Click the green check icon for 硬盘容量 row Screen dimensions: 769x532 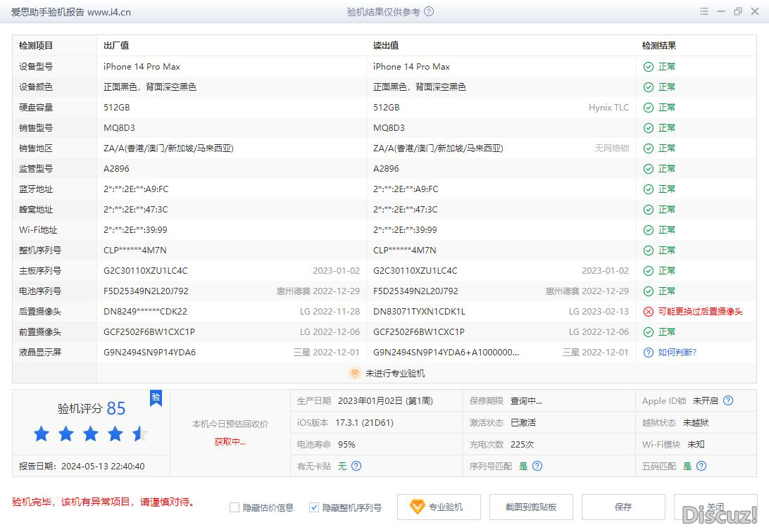[x=649, y=108]
